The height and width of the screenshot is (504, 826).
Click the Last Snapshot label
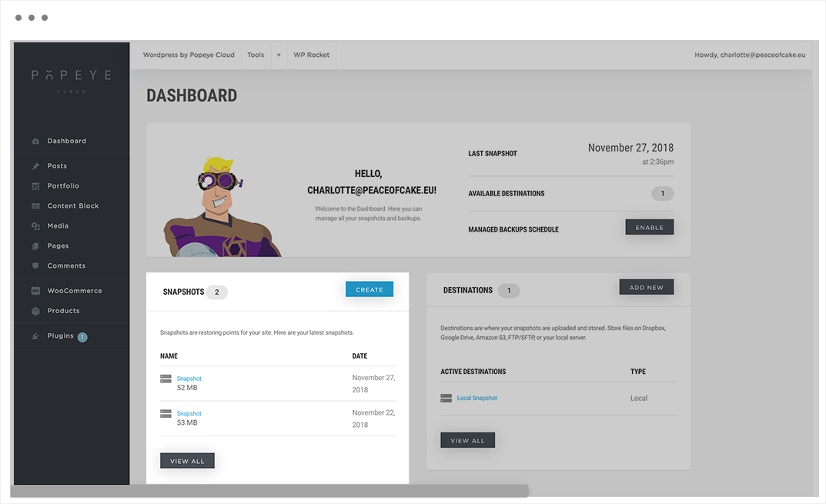[493, 154]
